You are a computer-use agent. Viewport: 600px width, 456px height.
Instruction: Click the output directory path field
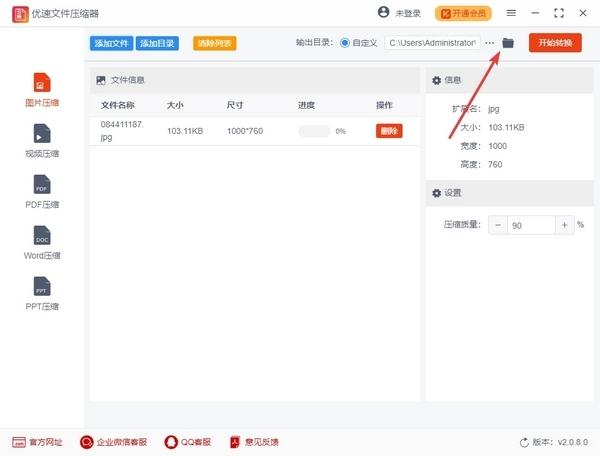click(x=432, y=43)
